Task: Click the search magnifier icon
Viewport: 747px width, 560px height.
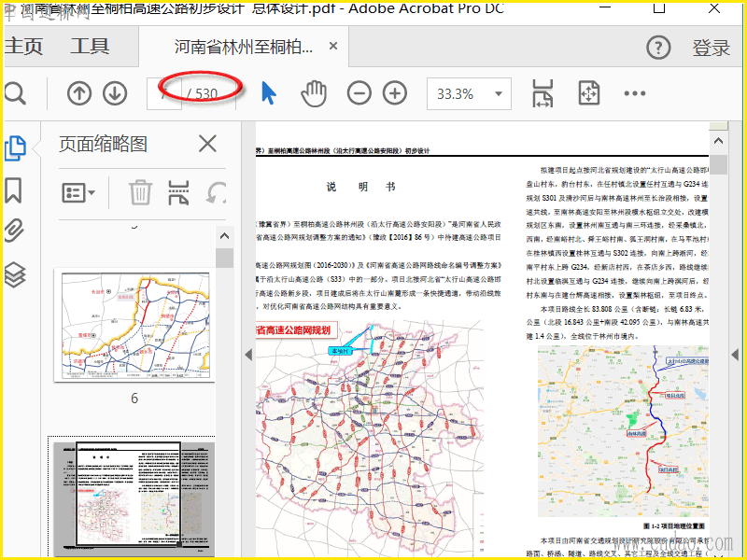Action: (x=14, y=93)
